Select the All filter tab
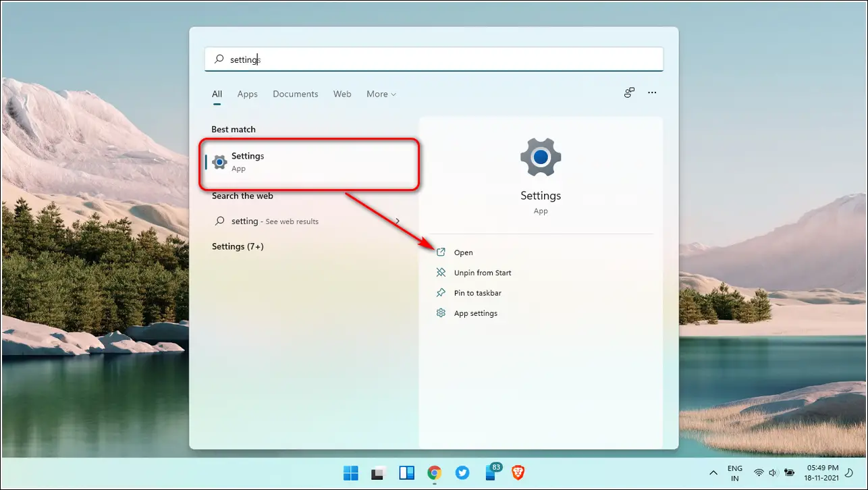868x490 pixels. pos(217,94)
